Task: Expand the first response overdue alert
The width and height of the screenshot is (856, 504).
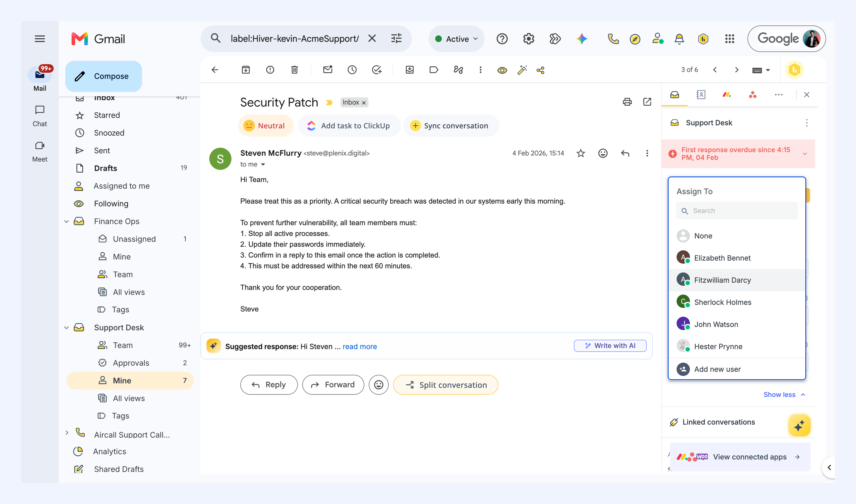Action: point(805,154)
